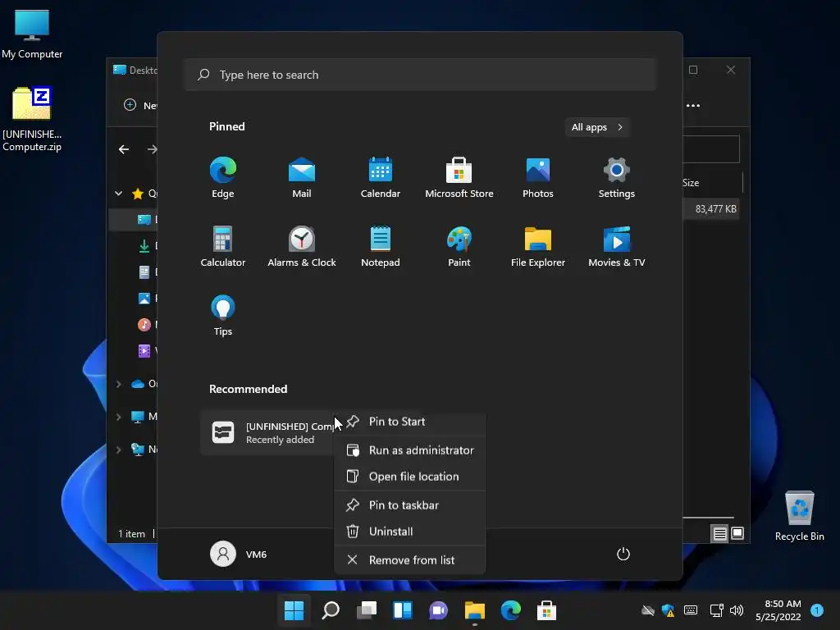The image size is (840, 630).
Task: Open clock showing 8:50 AM
Action: [x=778, y=610]
